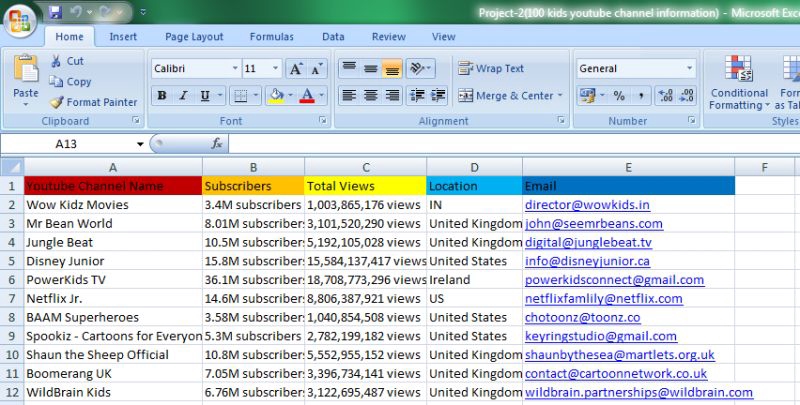Switch to the Home ribbon tab
This screenshot has width=800, height=405.
click(69, 37)
